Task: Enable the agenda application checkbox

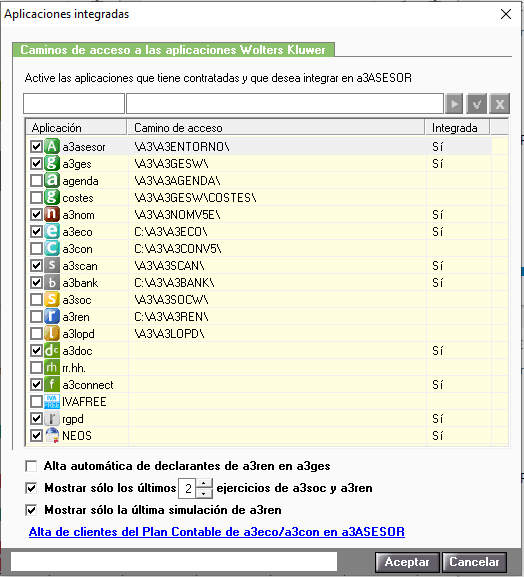Action: [x=36, y=180]
